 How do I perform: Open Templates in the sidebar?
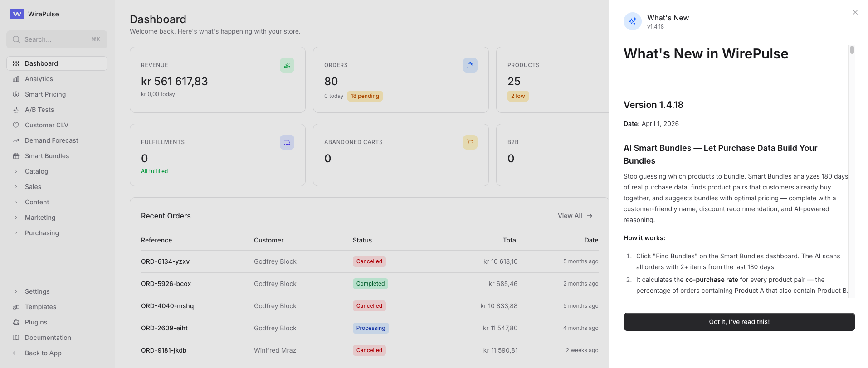pos(57,307)
